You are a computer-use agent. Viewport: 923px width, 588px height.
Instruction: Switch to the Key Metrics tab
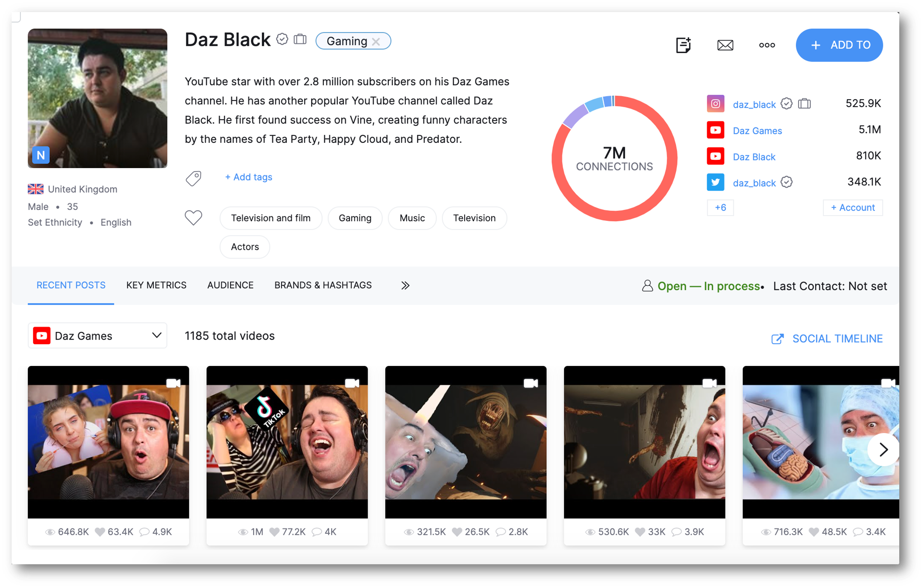coord(156,285)
